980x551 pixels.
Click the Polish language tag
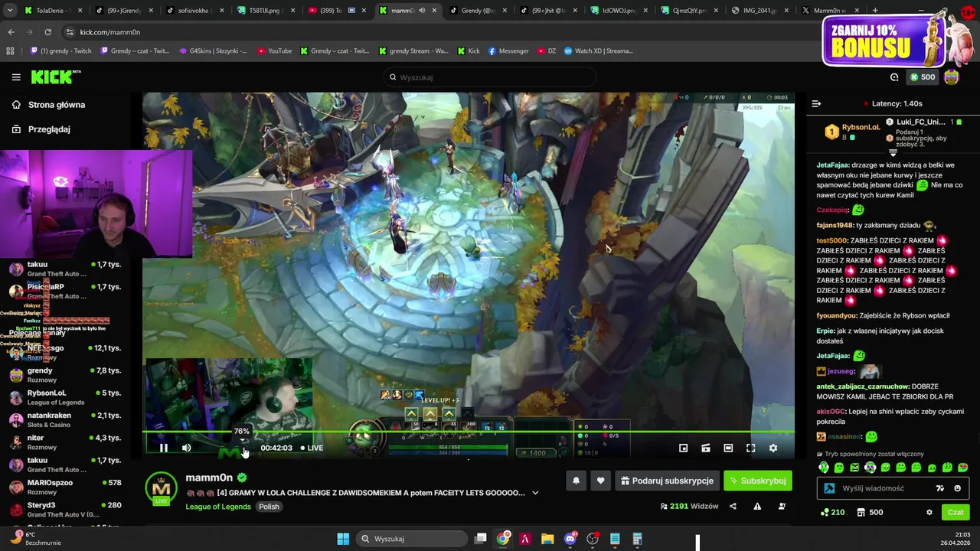click(269, 507)
